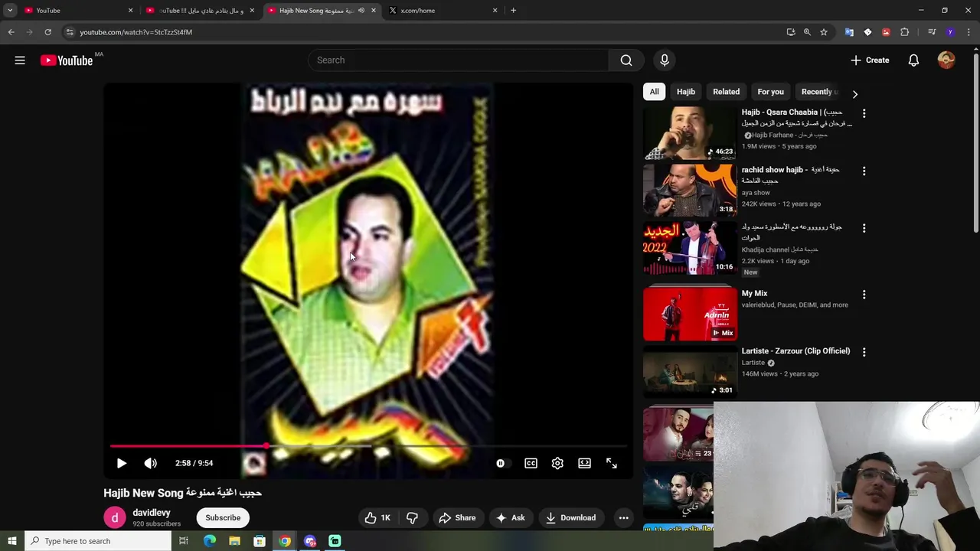Open options for Hajib - Qsara Chaabia
Viewport: 980px width, 551px height.
pyautogui.click(x=864, y=113)
